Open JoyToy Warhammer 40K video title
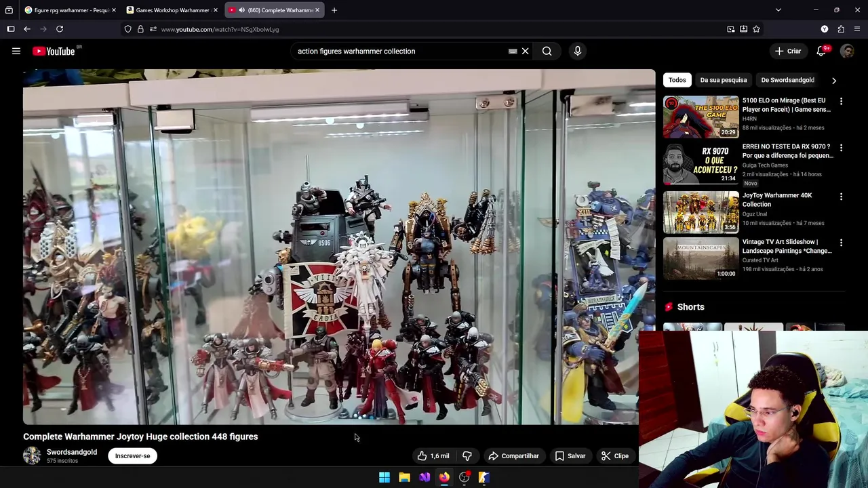Viewport: 868px width, 488px height. pyautogui.click(x=777, y=200)
